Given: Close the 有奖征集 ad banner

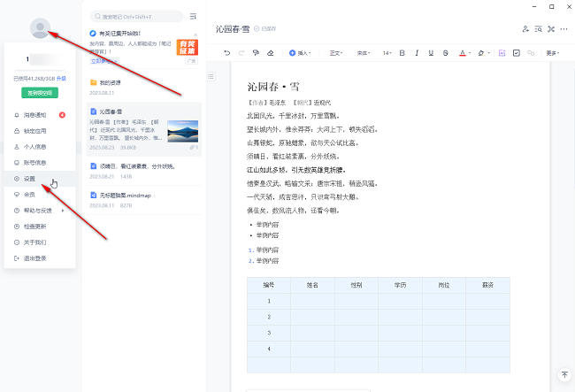Looking at the screenshot, I should 195,35.
